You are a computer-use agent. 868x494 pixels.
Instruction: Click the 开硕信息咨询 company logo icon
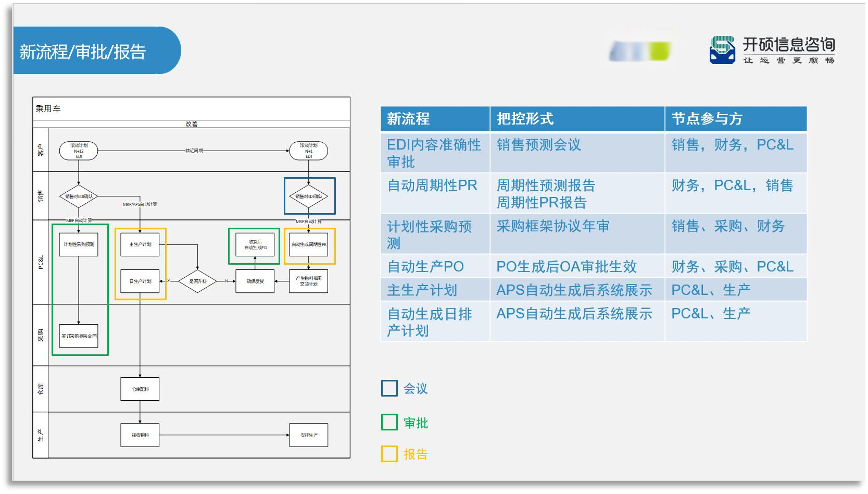coord(722,50)
